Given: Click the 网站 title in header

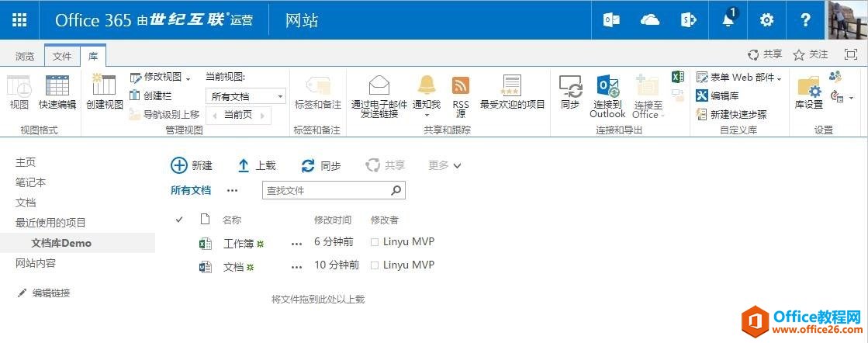Looking at the screenshot, I should pos(302,20).
